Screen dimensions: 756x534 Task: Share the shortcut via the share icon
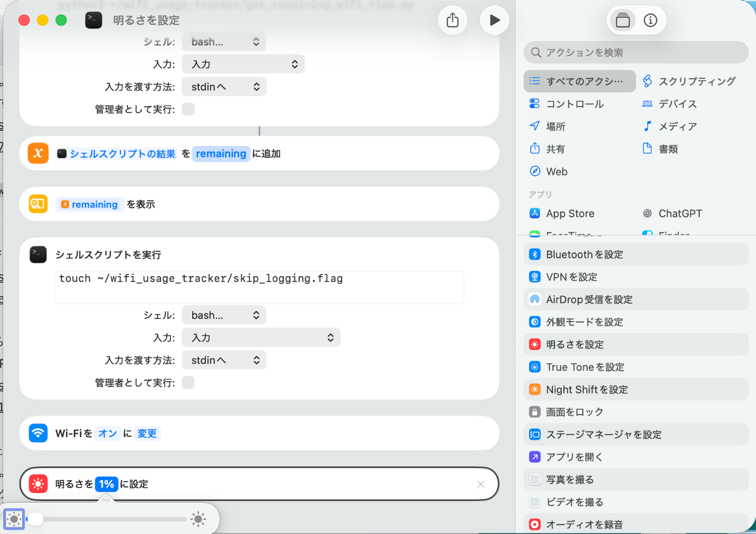coord(453,21)
